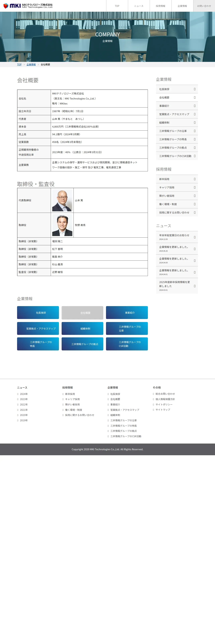Open the TOP navigation tab
The height and width of the screenshot is (644, 215).
pyautogui.click(x=117, y=6)
